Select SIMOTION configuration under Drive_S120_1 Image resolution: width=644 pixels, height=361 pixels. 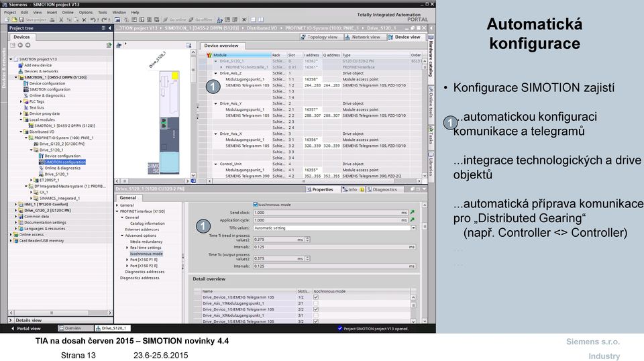click(x=65, y=162)
